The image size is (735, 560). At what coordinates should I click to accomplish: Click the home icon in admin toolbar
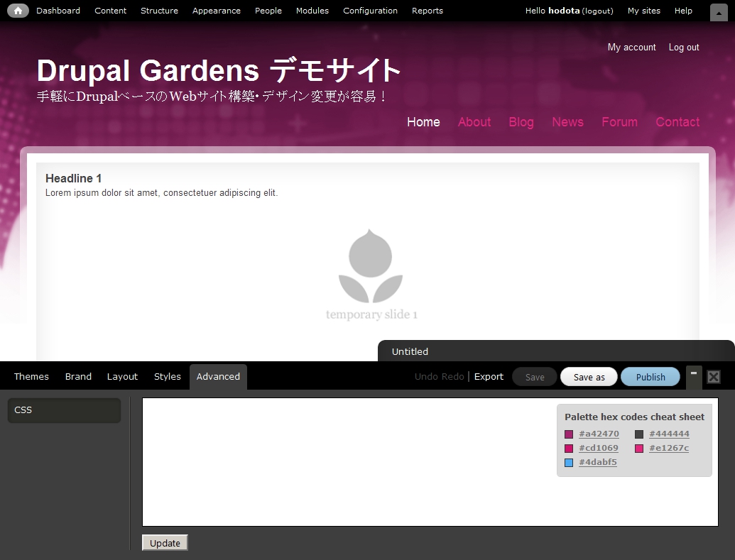(18, 11)
